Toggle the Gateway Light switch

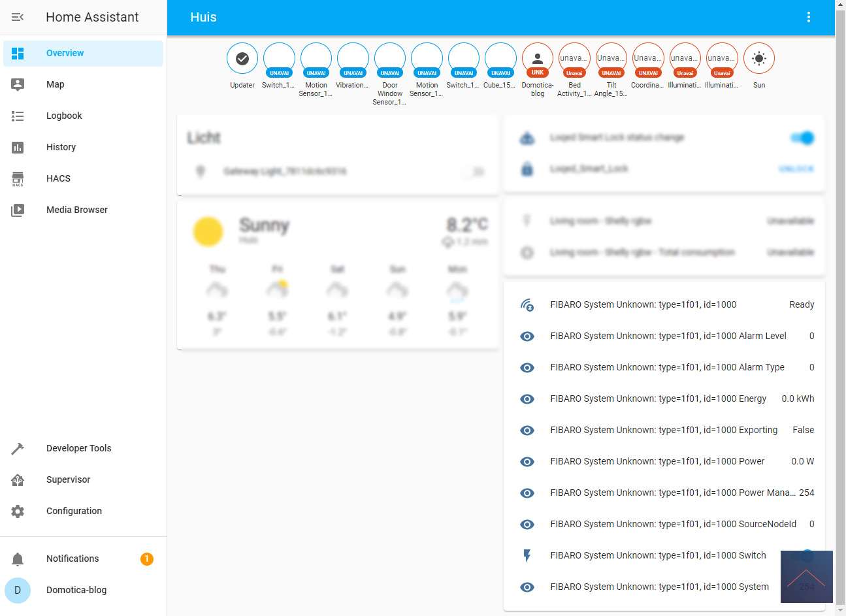(474, 172)
